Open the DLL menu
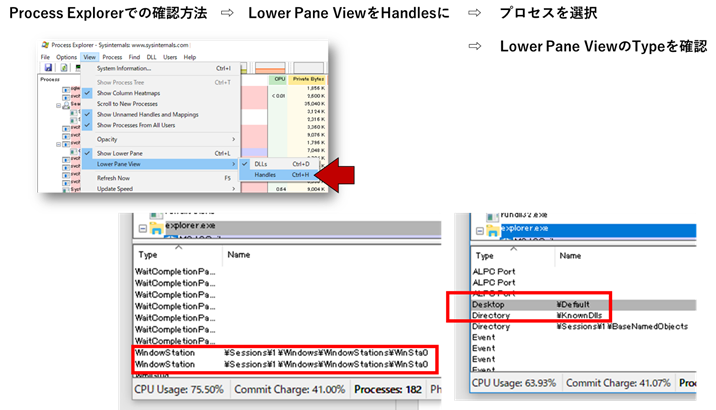Screen dimensions: 716x410 [x=151, y=57]
